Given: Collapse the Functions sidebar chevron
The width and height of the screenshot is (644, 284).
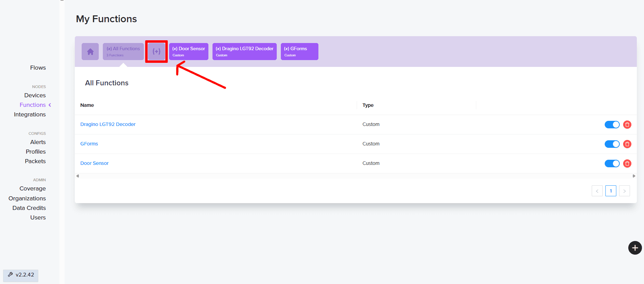Looking at the screenshot, I should pyautogui.click(x=50, y=105).
